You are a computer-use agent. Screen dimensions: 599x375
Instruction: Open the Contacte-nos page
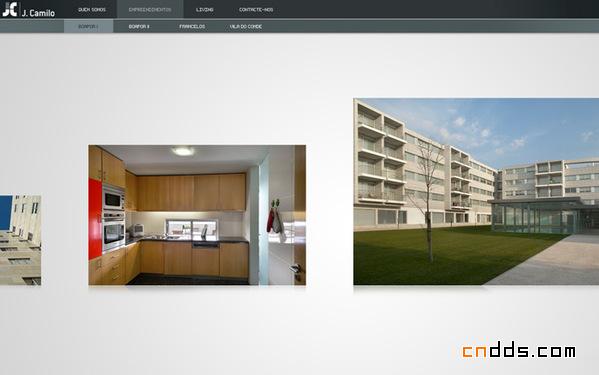click(x=256, y=10)
